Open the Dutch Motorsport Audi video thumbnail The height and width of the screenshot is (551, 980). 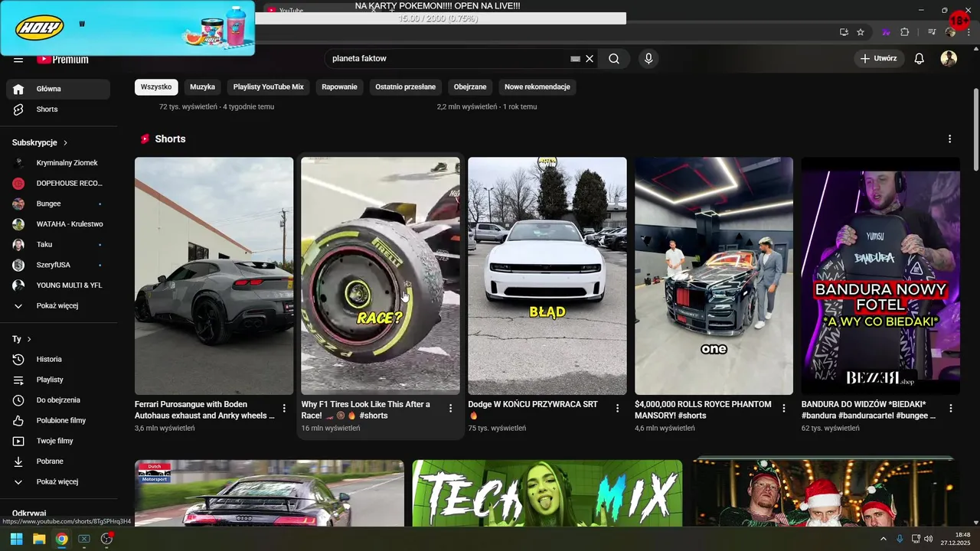pos(269,493)
